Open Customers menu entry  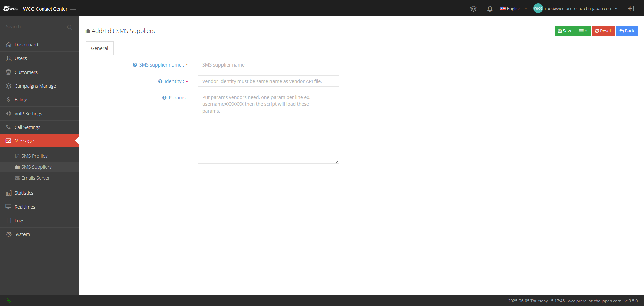[x=39, y=72]
